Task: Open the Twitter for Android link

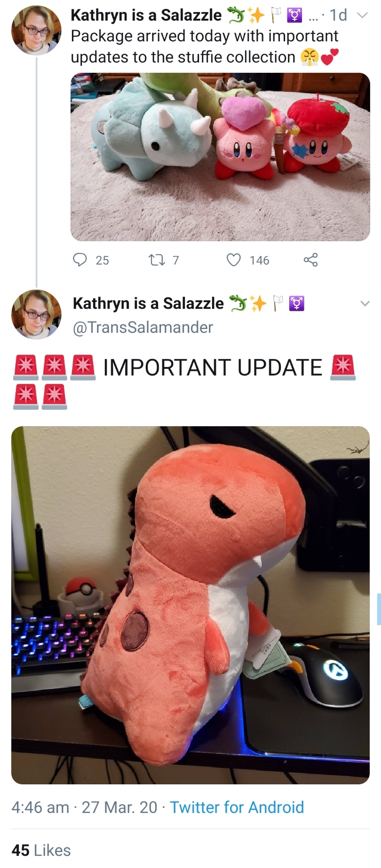Action: (x=237, y=807)
